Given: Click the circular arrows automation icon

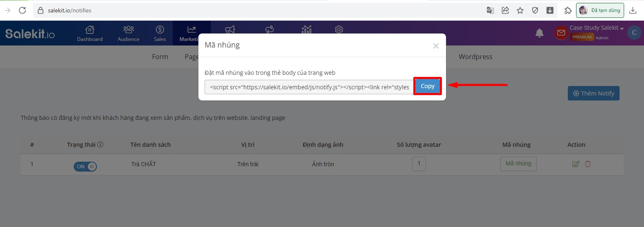Looking at the screenshot, I should click(x=270, y=29).
